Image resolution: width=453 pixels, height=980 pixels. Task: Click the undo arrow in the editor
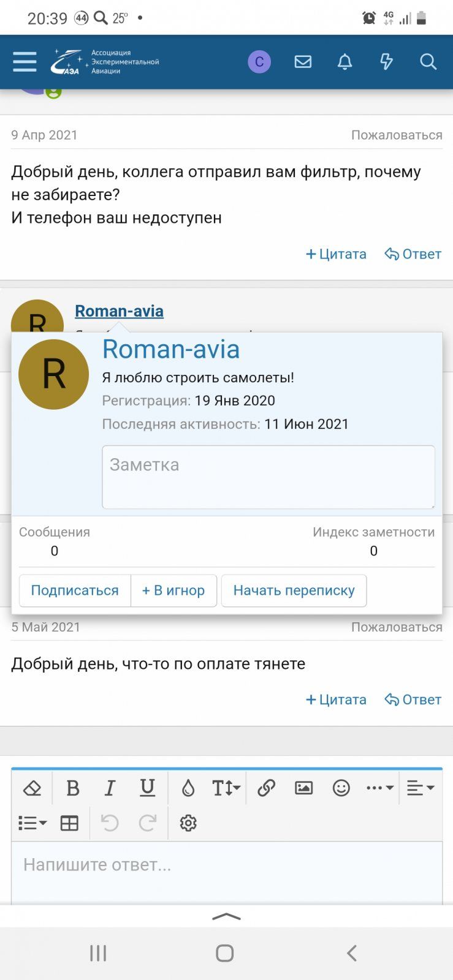click(110, 823)
